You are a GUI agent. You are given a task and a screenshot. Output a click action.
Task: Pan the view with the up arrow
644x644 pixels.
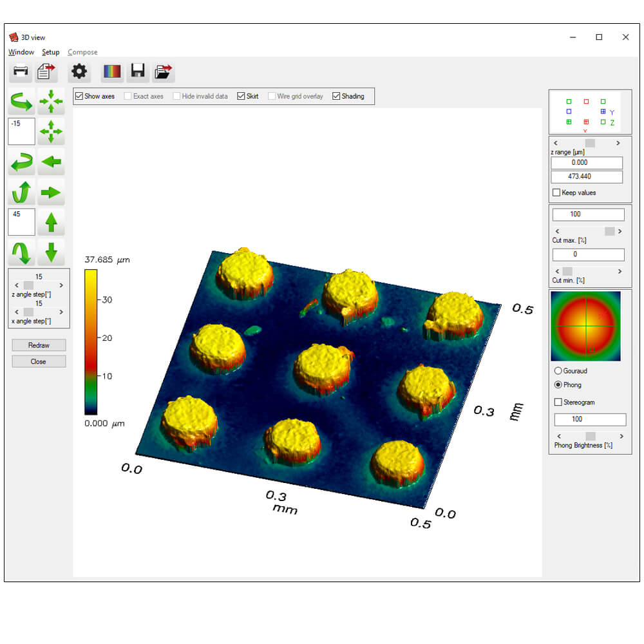click(x=51, y=223)
